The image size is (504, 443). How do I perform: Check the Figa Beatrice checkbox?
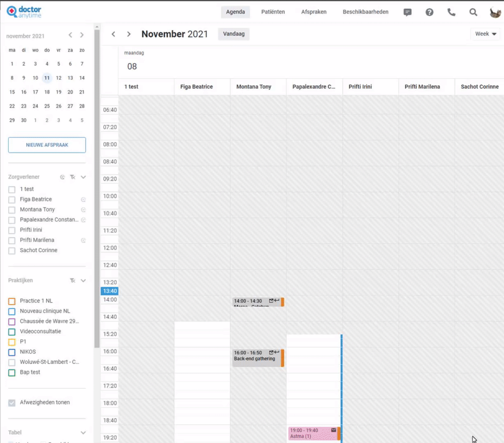pyautogui.click(x=12, y=200)
